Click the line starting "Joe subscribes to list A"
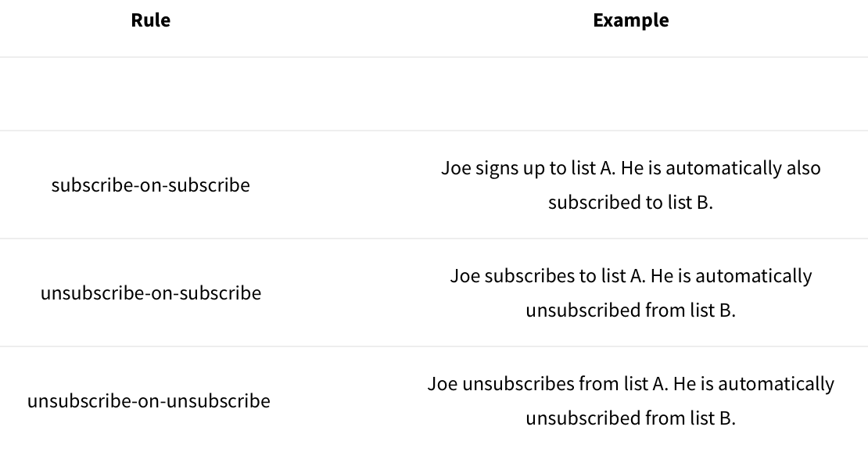868x452 pixels. coord(630,276)
